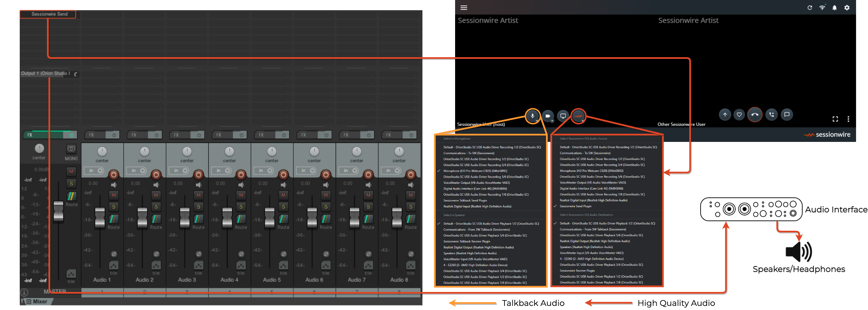Open the chat panel
The image size is (868, 310).
tap(787, 115)
